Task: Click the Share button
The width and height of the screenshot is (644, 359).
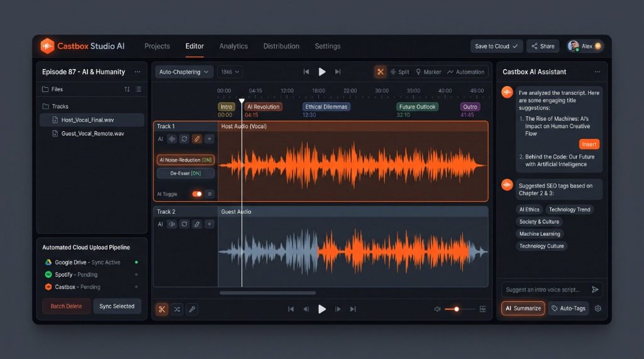Action: pos(543,46)
